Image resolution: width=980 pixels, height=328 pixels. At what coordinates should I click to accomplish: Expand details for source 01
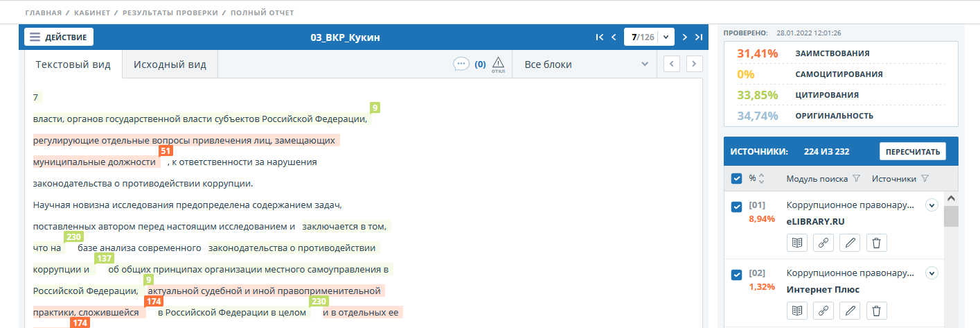point(932,205)
